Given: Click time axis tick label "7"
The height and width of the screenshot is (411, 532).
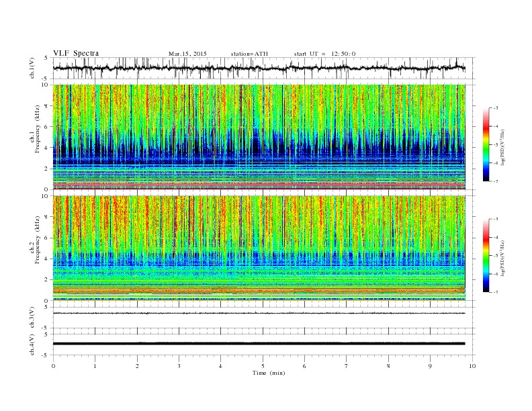Looking at the screenshot, I should pyautogui.click(x=347, y=366).
